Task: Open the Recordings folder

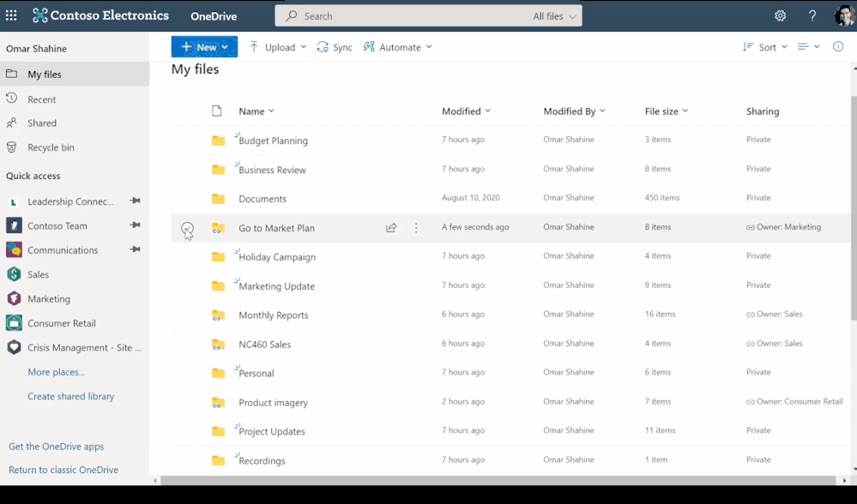Action: coord(262,461)
